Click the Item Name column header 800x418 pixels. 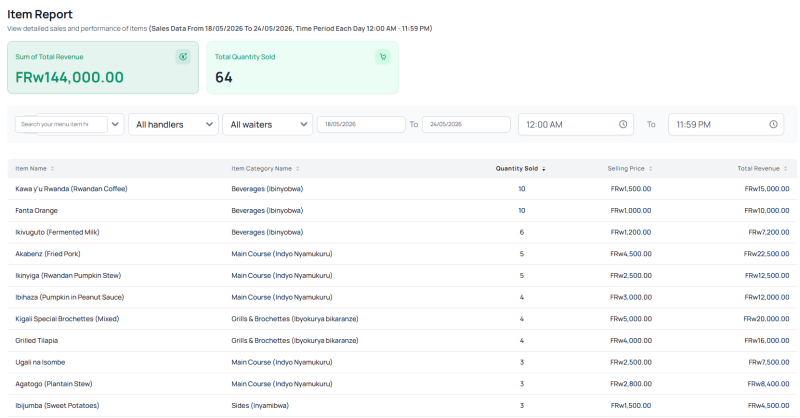pos(31,168)
